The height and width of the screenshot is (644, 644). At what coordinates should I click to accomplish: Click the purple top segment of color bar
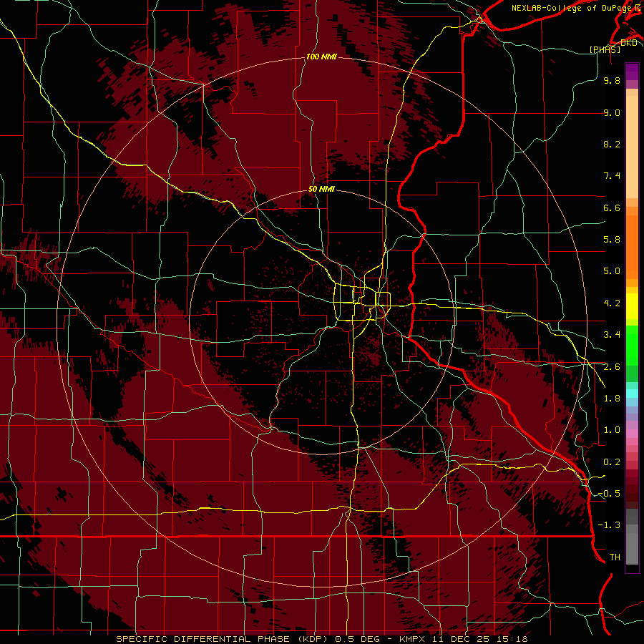(632, 72)
